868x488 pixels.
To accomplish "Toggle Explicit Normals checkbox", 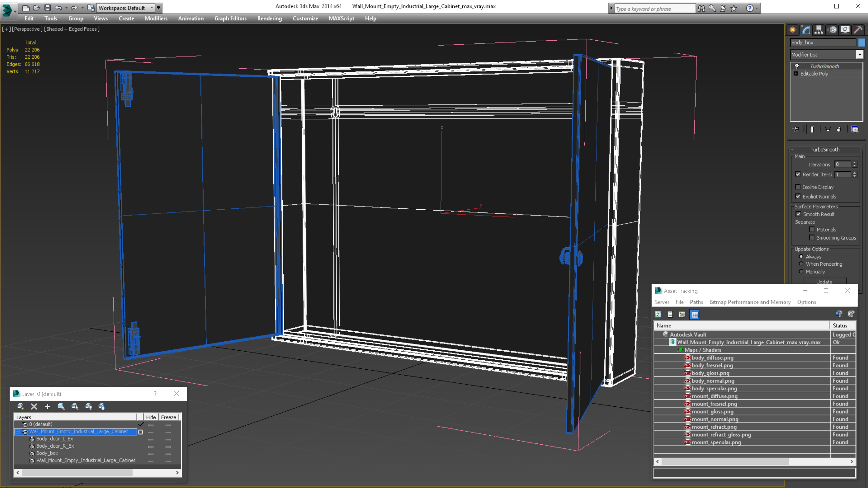I will [798, 196].
